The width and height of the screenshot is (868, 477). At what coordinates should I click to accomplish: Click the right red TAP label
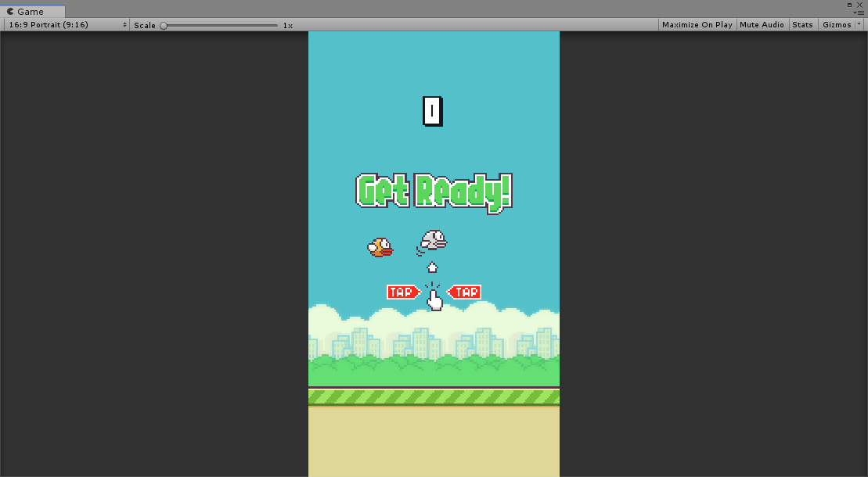coord(464,292)
